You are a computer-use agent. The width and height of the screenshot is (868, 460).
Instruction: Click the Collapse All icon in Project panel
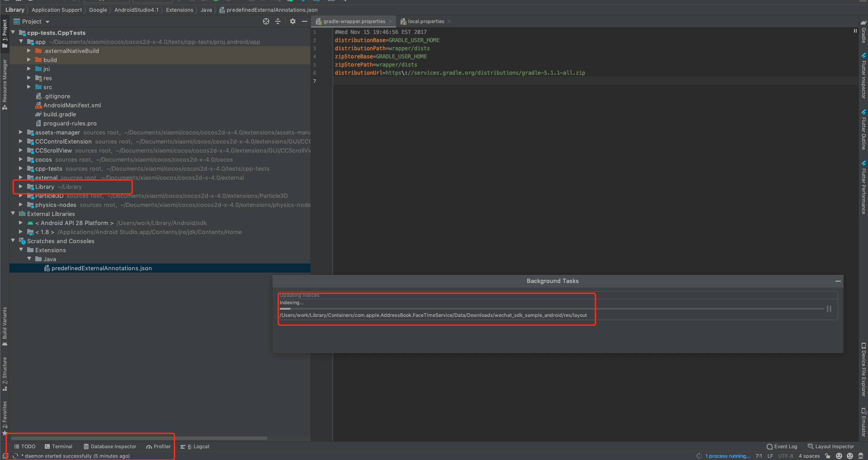coord(278,21)
